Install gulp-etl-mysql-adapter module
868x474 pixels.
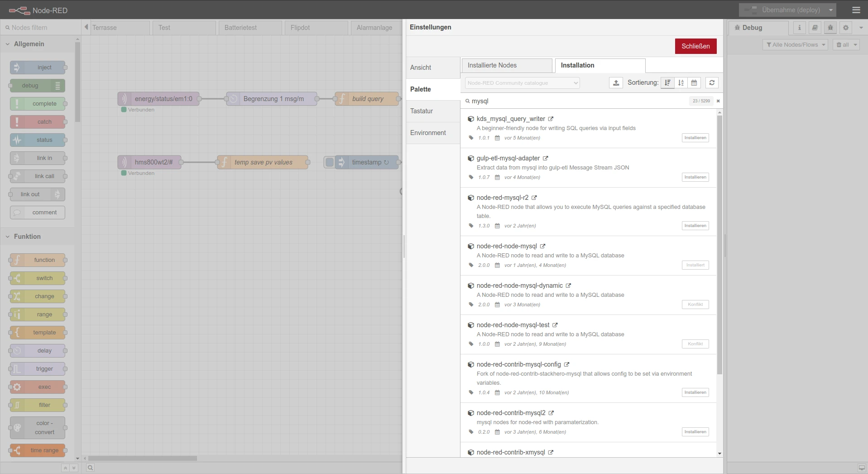(x=695, y=177)
